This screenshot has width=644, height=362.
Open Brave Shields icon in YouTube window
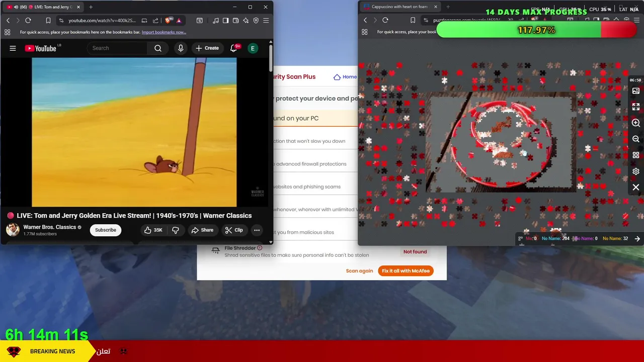click(x=168, y=21)
